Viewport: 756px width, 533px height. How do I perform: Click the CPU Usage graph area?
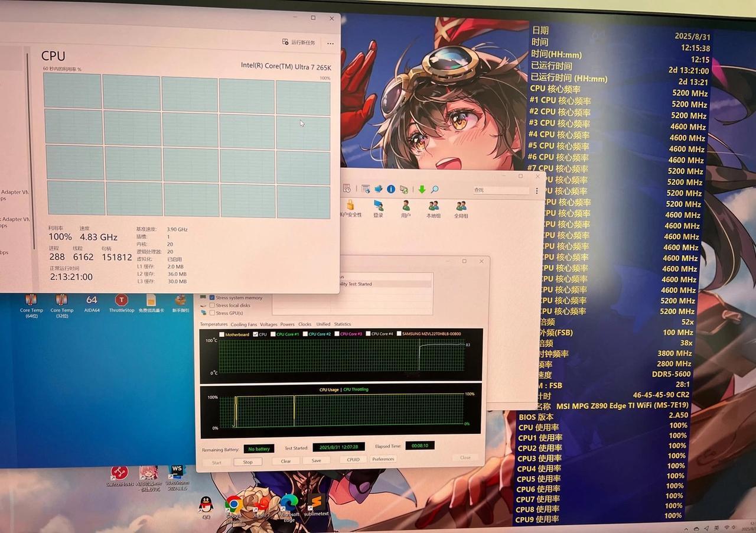(x=341, y=410)
